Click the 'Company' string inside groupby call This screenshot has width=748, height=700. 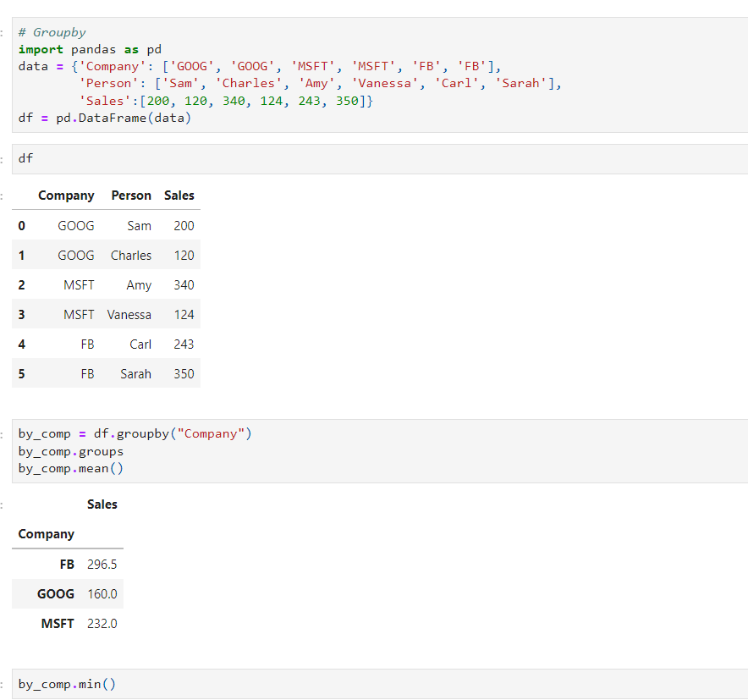[x=211, y=433]
